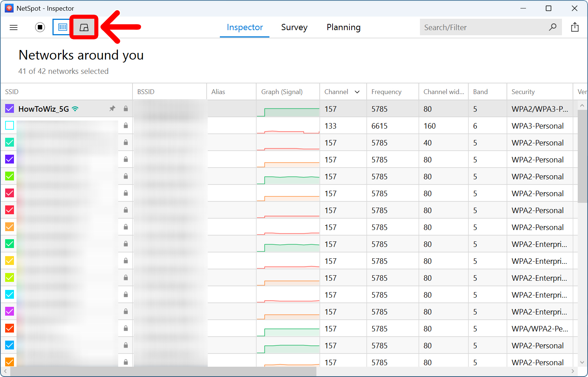Image resolution: width=588 pixels, height=377 pixels.
Task: Switch to the table list view
Action: click(x=63, y=27)
